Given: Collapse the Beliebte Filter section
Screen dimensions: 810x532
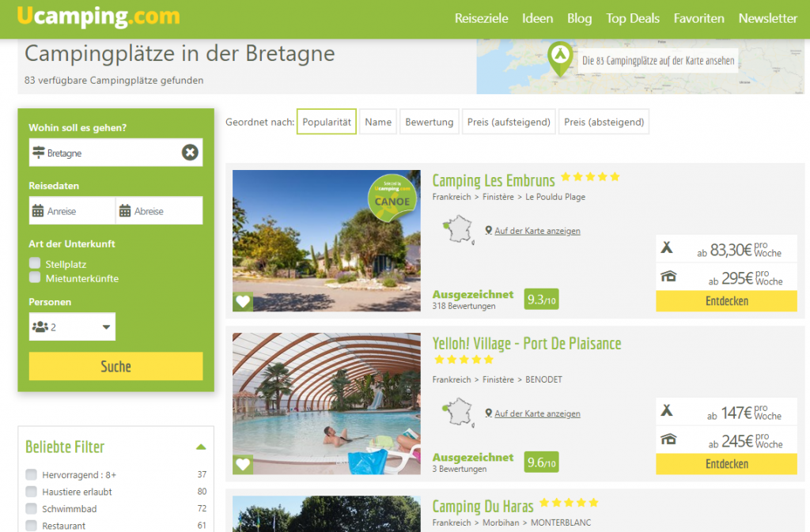Looking at the screenshot, I should (x=201, y=447).
